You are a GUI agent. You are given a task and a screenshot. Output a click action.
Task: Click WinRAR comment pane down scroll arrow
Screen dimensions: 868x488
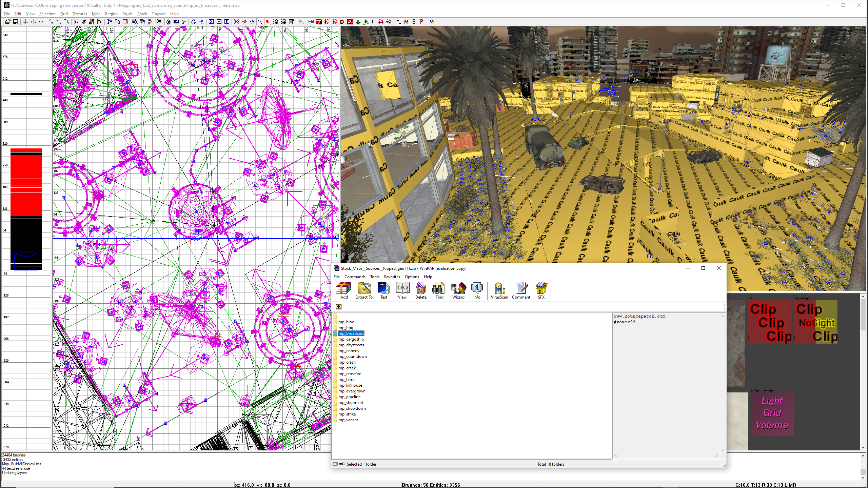(x=723, y=450)
